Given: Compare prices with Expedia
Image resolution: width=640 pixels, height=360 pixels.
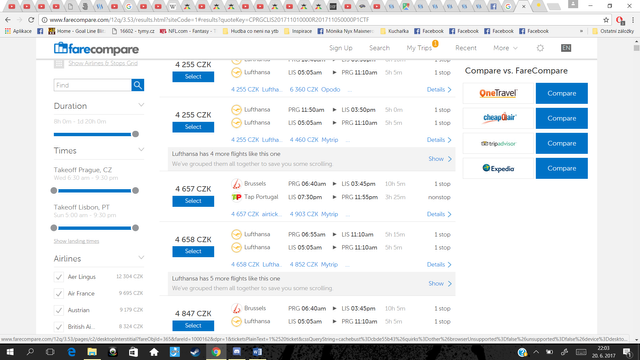Looking at the screenshot, I should coord(562,168).
